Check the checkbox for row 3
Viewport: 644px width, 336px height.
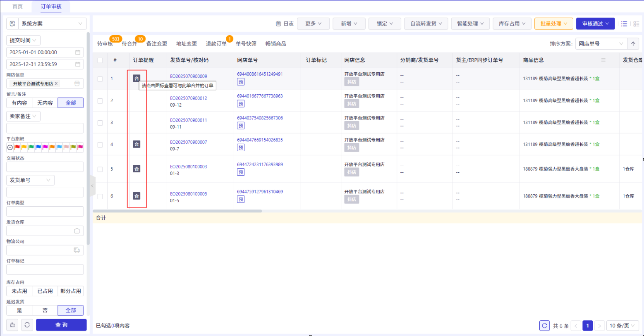click(100, 122)
